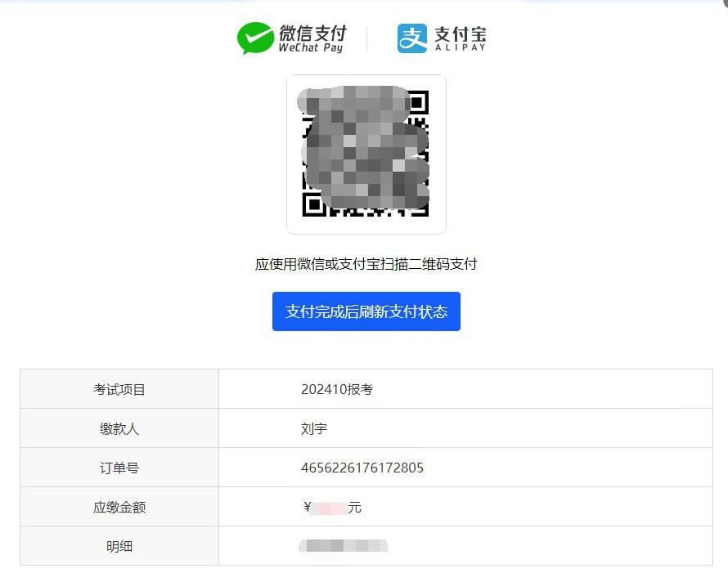Select the 明细 label cell

click(x=119, y=546)
